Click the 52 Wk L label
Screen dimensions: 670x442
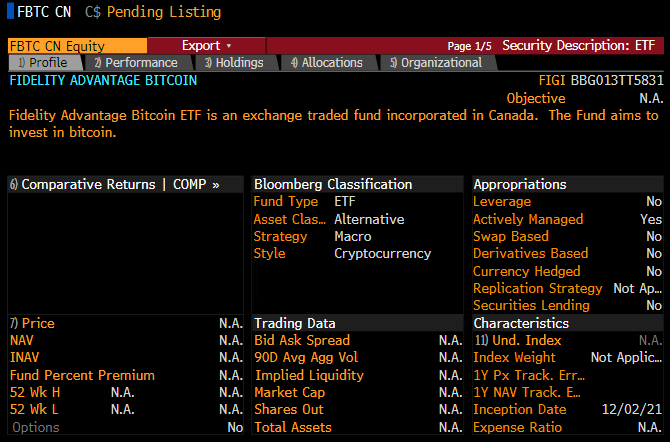coord(34,410)
